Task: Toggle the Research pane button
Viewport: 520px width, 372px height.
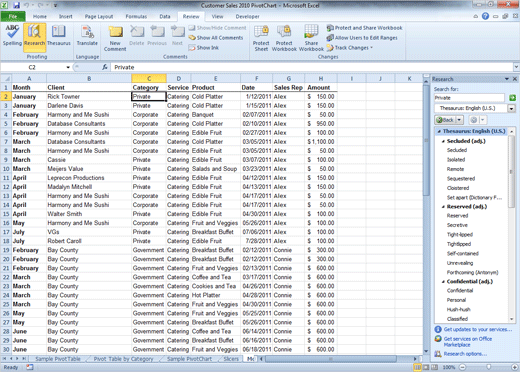Action: pos(34,37)
